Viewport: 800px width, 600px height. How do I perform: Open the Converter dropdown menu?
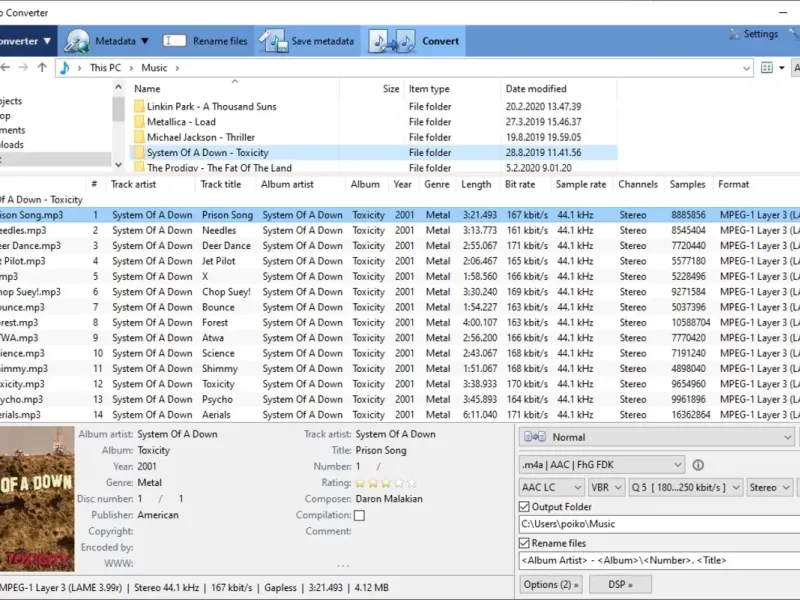[x=28, y=41]
